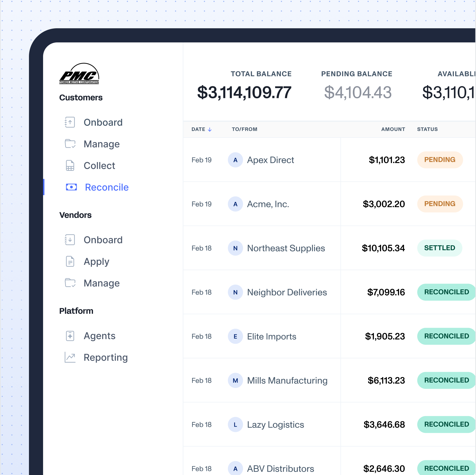Click the Reporting chart icon
This screenshot has width=476, height=475.
[70, 357]
